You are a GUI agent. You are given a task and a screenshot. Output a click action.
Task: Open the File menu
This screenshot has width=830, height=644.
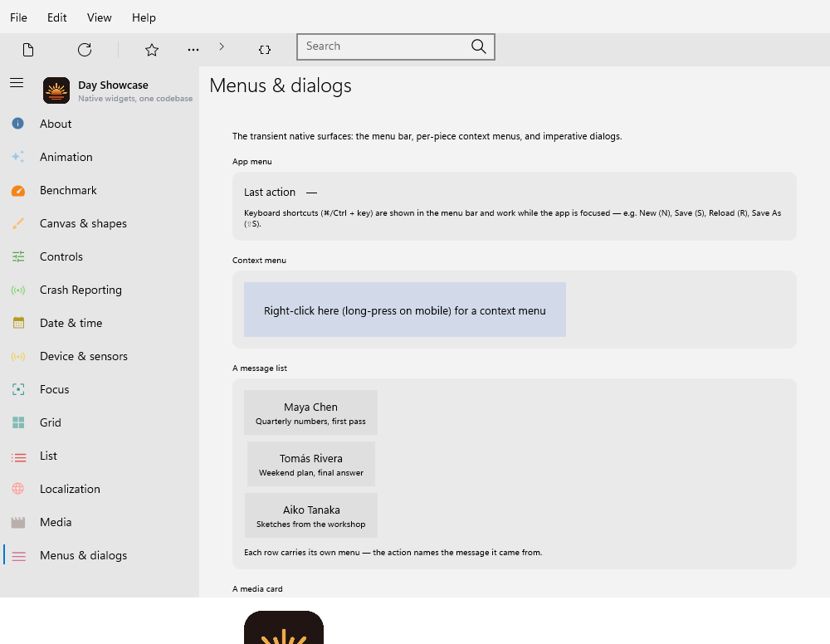(18, 17)
